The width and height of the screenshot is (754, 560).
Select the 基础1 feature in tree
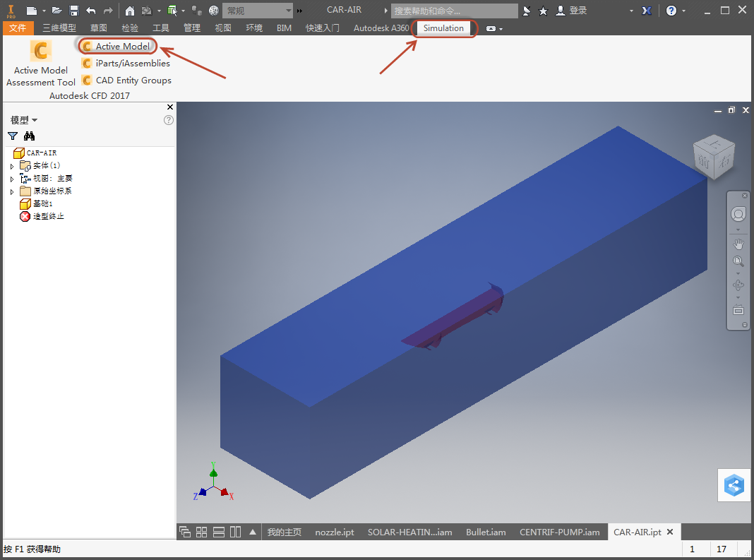pos(36,204)
